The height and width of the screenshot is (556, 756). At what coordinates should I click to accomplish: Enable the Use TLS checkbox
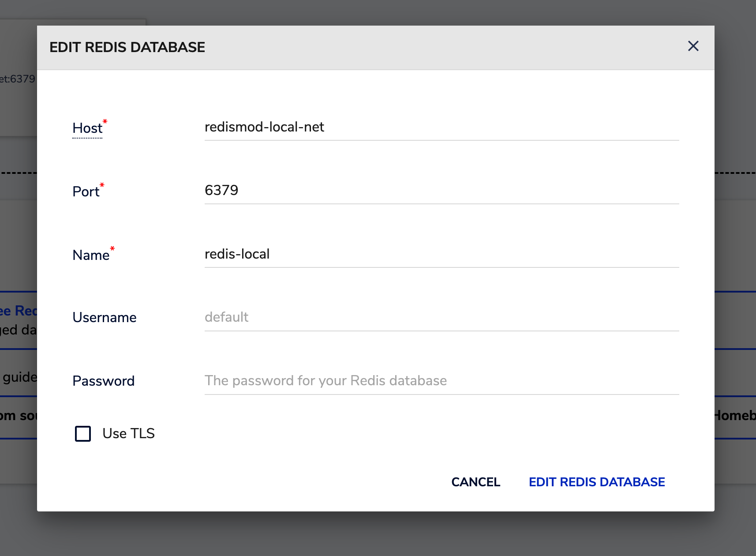(x=83, y=434)
